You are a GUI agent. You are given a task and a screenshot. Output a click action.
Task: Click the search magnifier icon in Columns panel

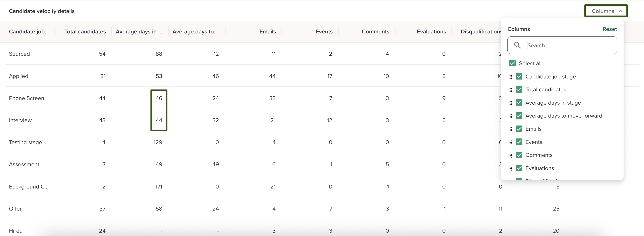517,45
